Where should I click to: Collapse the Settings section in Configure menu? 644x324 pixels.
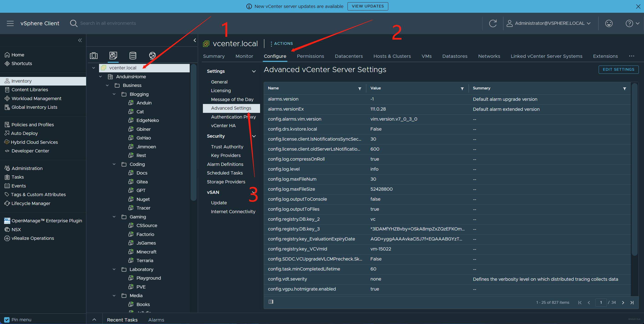tap(254, 71)
